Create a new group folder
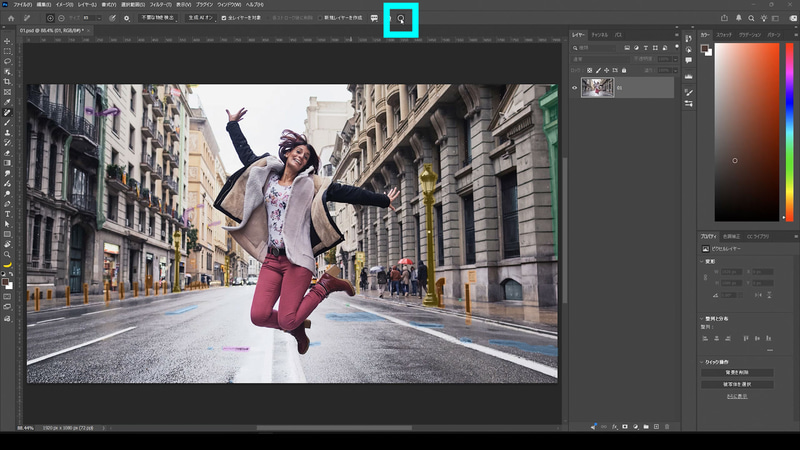This screenshot has height=450, width=800. (646, 427)
